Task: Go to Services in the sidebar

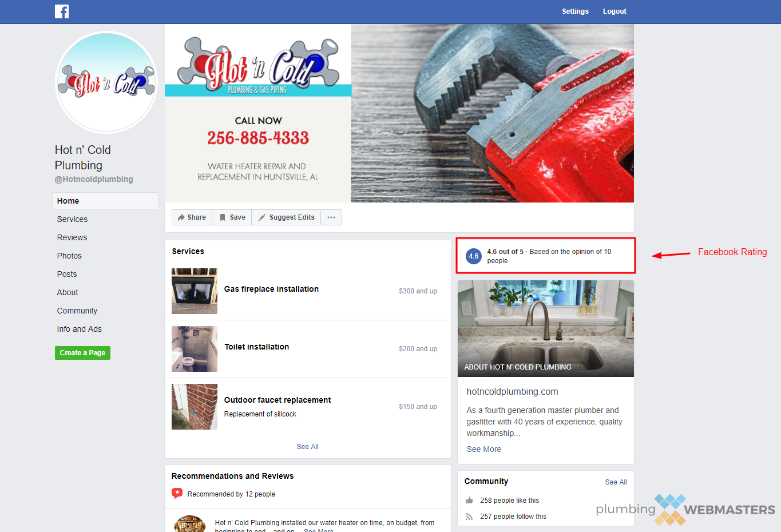Action: pos(73,219)
